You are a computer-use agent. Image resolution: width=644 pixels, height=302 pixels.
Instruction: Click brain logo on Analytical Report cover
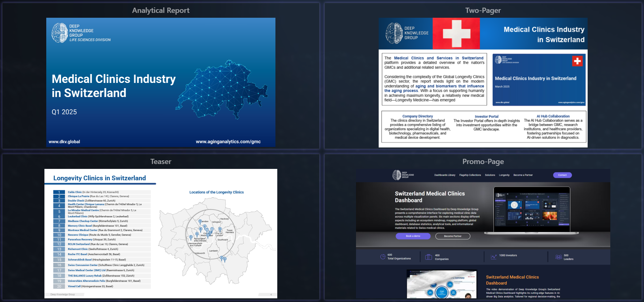(x=59, y=33)
